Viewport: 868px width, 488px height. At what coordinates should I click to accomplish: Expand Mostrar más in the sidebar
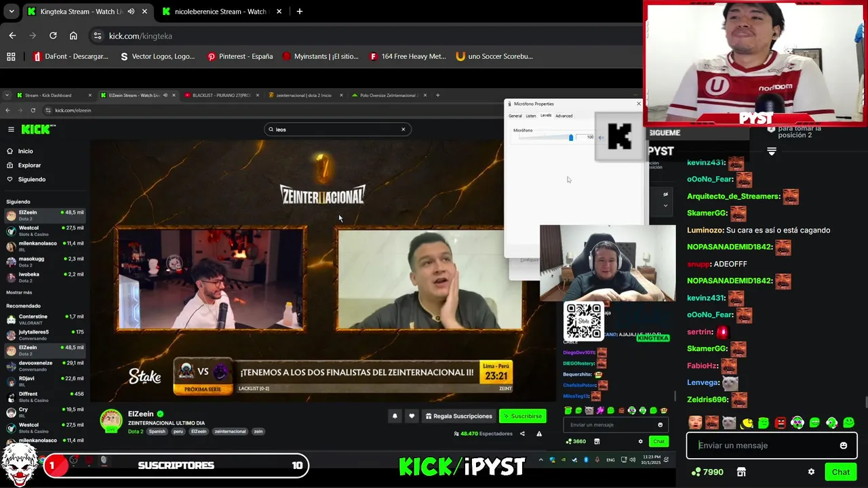(x=19, y=293)
